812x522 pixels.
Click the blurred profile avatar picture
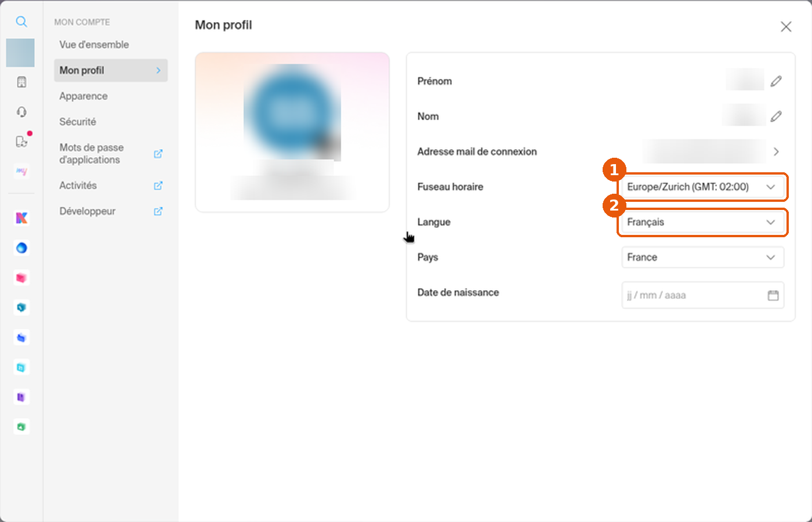tap(292, 112)
